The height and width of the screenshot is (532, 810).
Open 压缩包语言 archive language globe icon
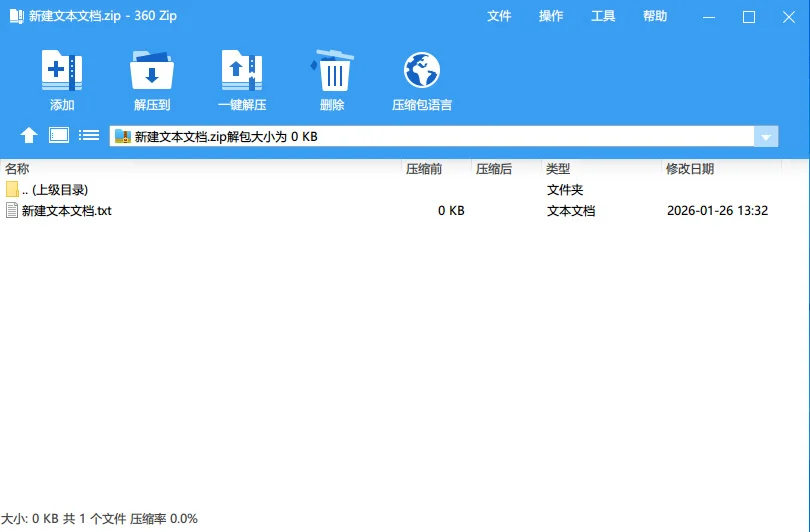coord(422,70)
